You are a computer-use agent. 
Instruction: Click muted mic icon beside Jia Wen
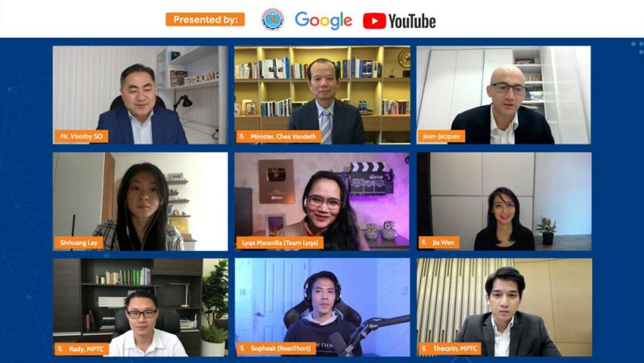point(424,243)
